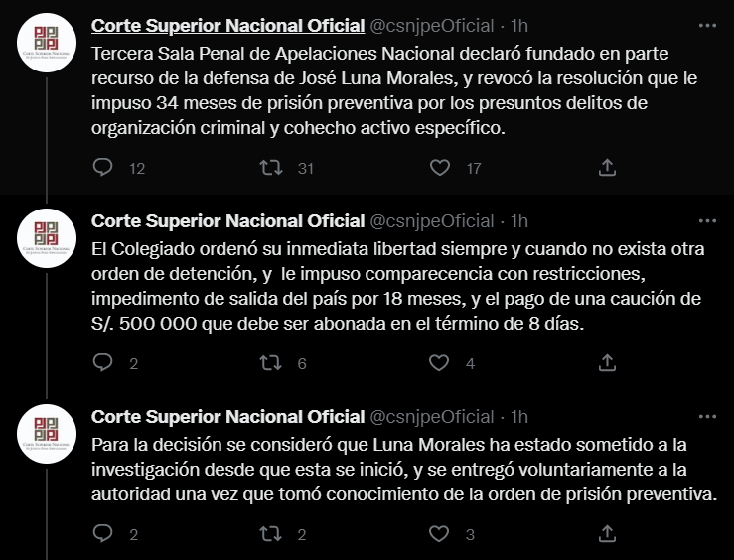This screenshot has height=560, width=734.
Task: Retweet the third tweet with 2 retweets
Action: (271, 534)
